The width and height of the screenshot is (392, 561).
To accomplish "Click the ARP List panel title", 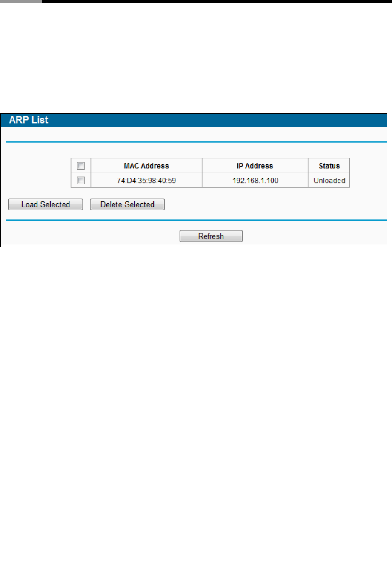I will pyautogui.click(x=29, y=120).
